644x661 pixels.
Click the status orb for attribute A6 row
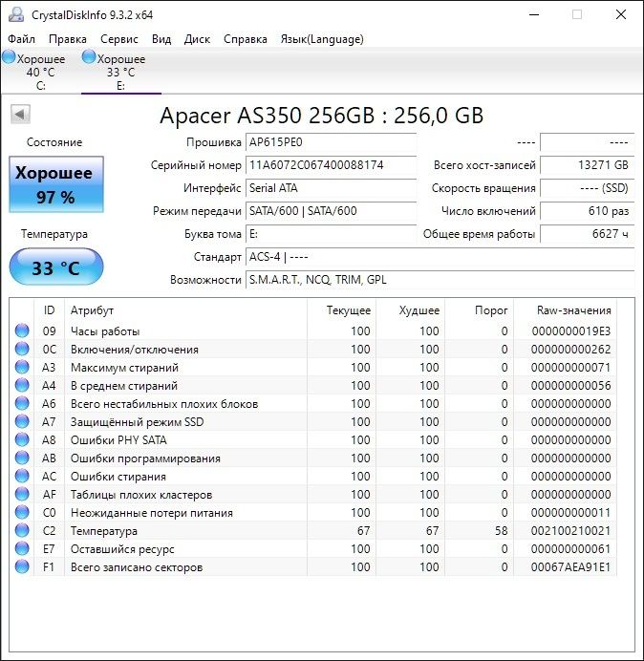click(x=22, y=403)
